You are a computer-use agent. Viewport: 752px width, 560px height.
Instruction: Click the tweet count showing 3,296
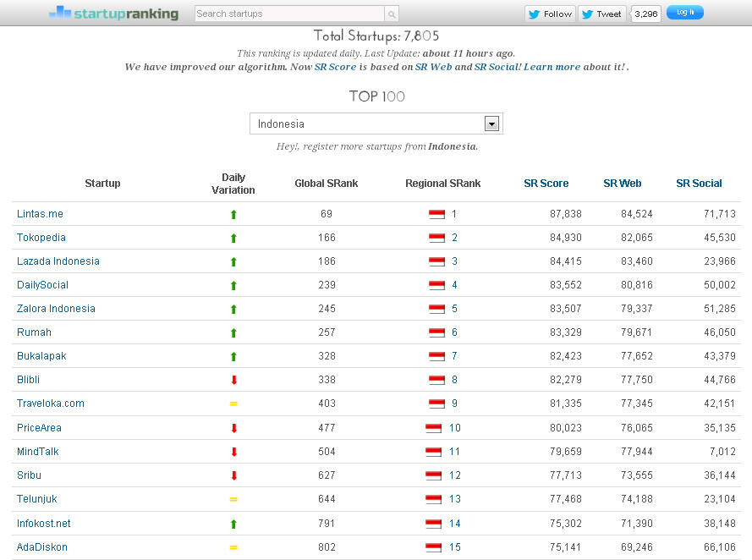pyautogui.click(x=645, y=14)
